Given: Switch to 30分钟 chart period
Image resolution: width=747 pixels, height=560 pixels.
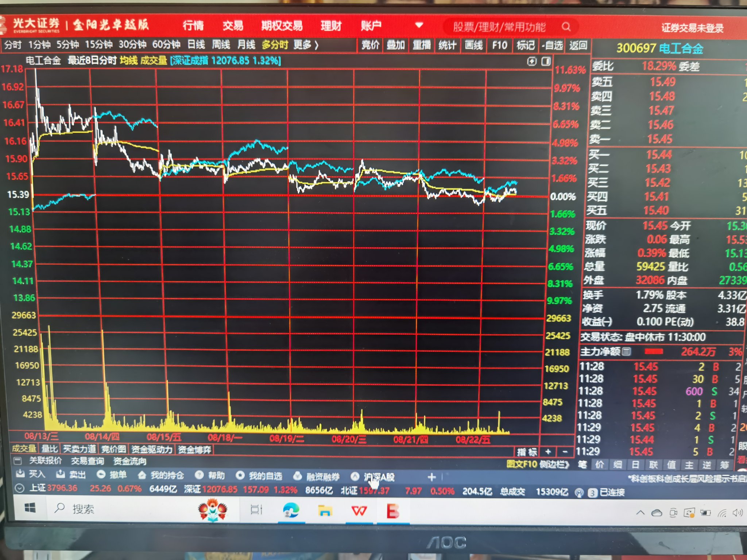Looking at the screenshot, I should point(132,45).
